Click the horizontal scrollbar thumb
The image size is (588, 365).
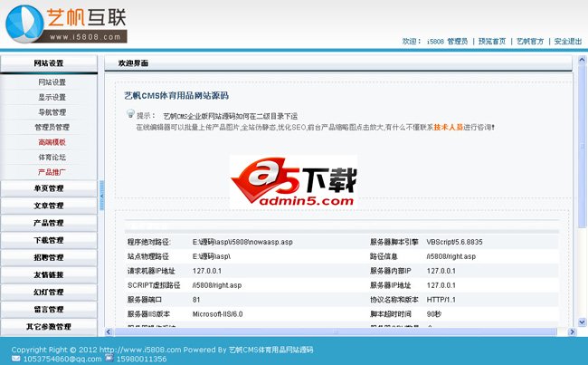(x=336, y=332)
